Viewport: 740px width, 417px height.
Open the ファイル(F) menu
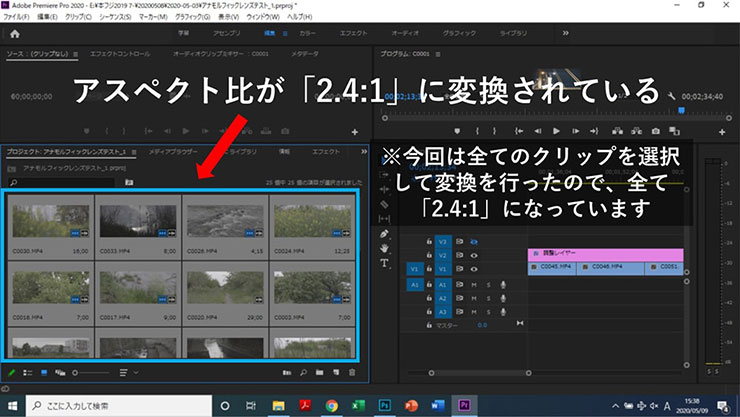pyautogui.click(x=17, y=17)
